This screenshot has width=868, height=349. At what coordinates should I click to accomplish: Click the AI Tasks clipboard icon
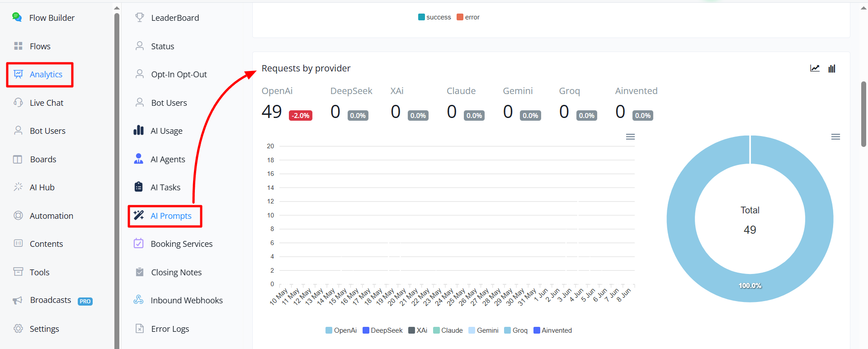[x=138, y=187]
